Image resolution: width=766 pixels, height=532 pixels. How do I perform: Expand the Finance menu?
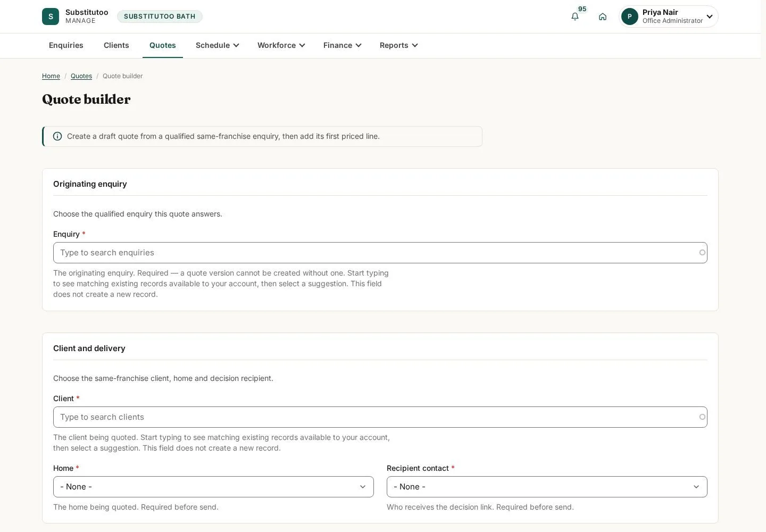tap(343, 45)
